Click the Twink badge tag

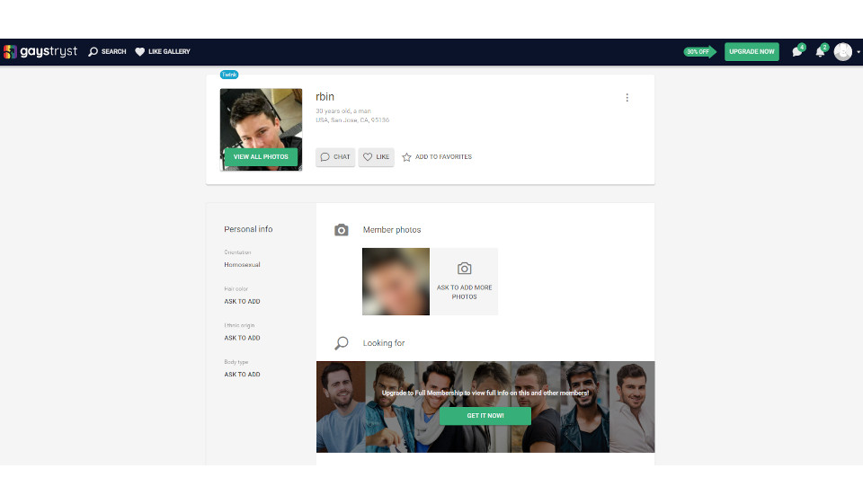tap(229, 75)
